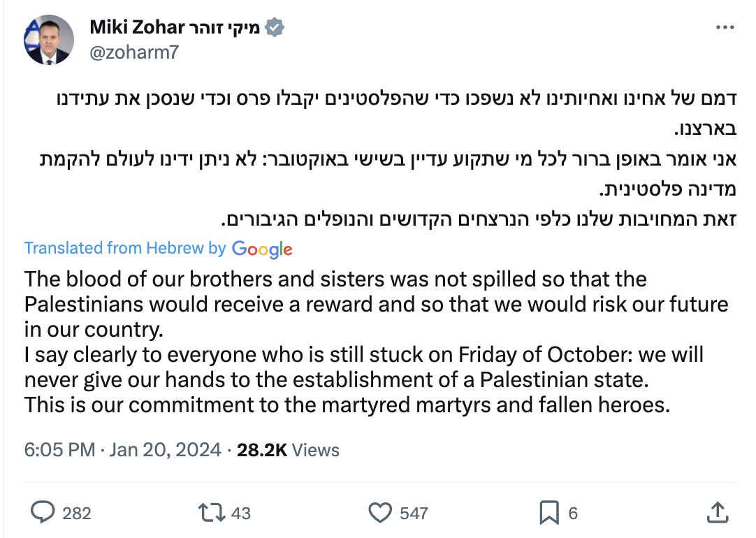Click the bookmark count of 6

pyautogui.click(x=573, y=514)
